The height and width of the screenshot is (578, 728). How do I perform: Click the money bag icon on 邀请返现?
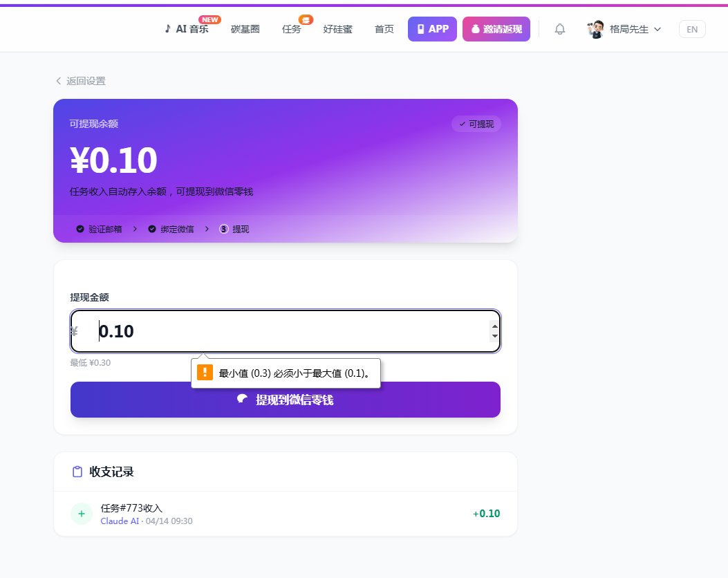475,29
